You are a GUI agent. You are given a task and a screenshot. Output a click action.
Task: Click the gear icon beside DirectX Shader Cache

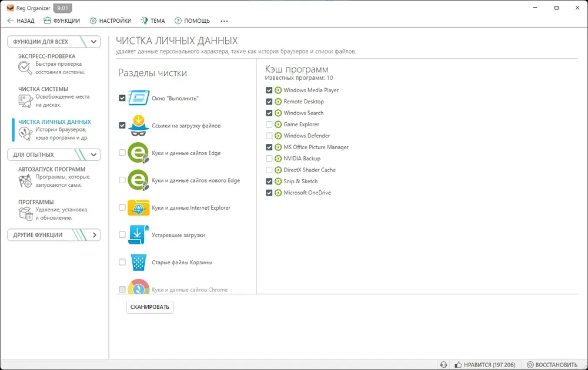(278, 170)
